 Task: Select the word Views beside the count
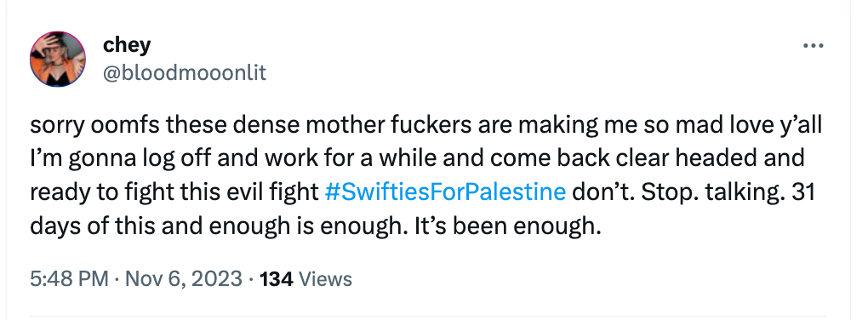325,278
